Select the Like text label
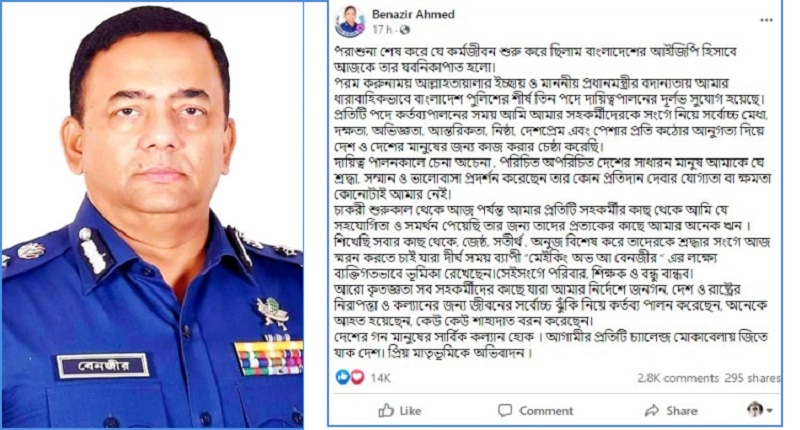This screenshot has width=800, height=430. click(x=410, y=411)
